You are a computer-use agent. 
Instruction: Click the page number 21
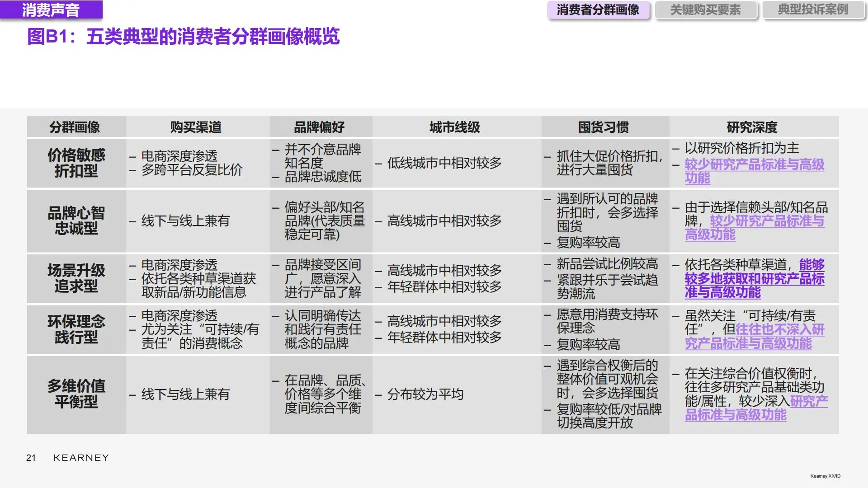click(31, 458)
